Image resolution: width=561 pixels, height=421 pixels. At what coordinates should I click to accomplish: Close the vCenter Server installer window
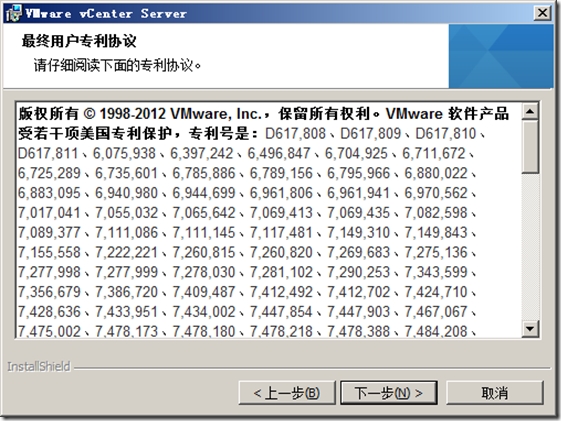pyautogui.click(x=543, y=13)
